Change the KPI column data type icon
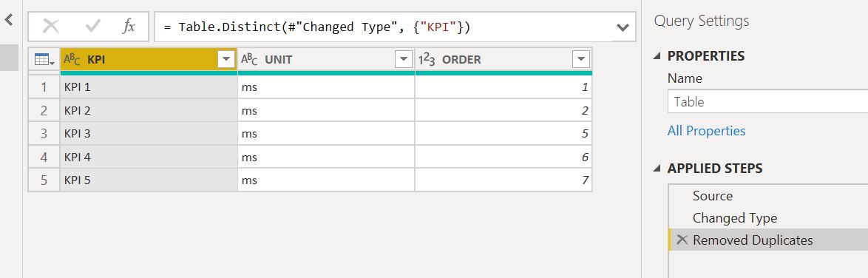The width and height of the screenshot is (868, 278). [72, 59]
